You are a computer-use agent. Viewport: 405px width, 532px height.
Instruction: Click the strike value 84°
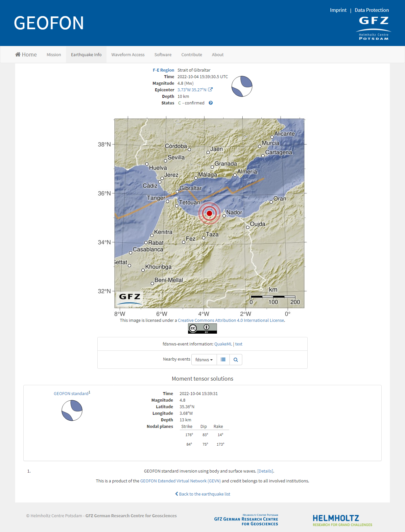click(x=189, y=444)
